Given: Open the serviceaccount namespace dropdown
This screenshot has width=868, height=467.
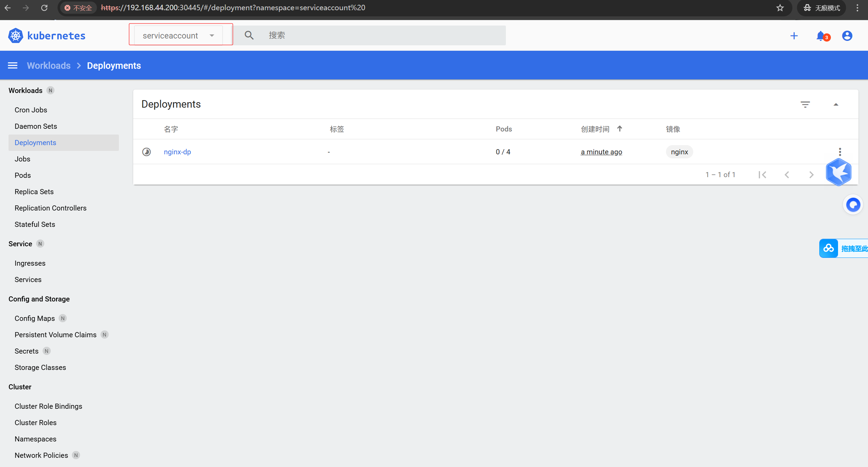Looking at the screenshot, I should (x=179, y=35).
